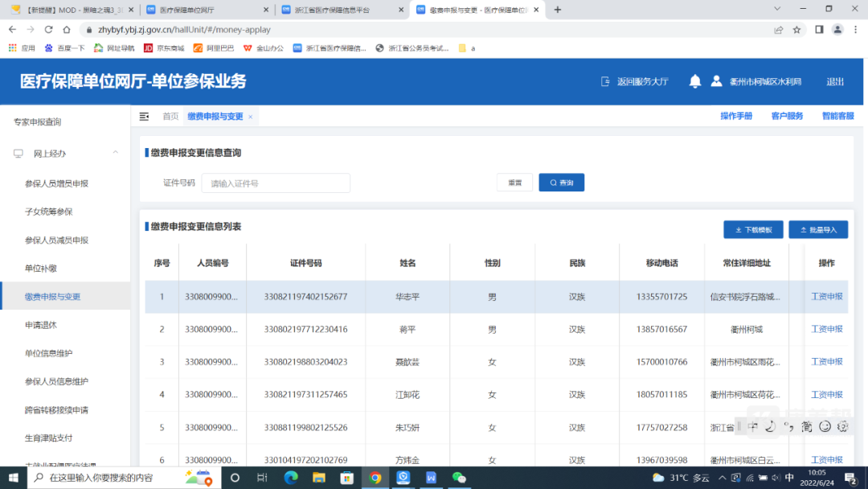This screenshot has width=868, height=489.
Task: Open the 操作手册 link
Action: [736, 116]
